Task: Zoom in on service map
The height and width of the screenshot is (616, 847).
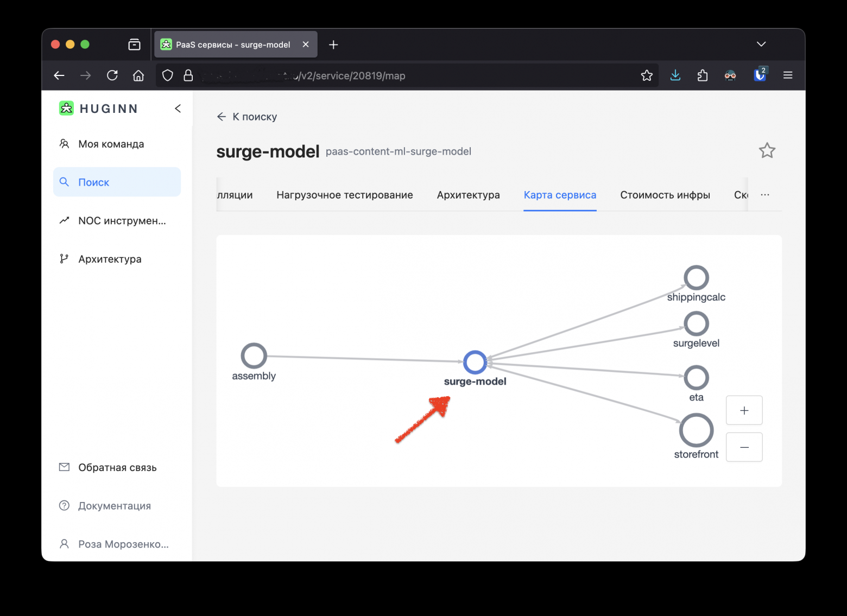Action: (744, 411)
